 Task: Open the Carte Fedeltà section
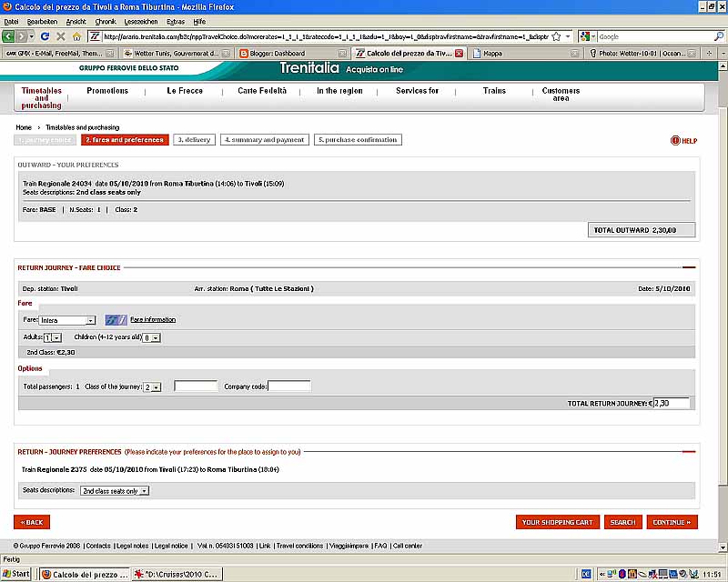(262, 91)
